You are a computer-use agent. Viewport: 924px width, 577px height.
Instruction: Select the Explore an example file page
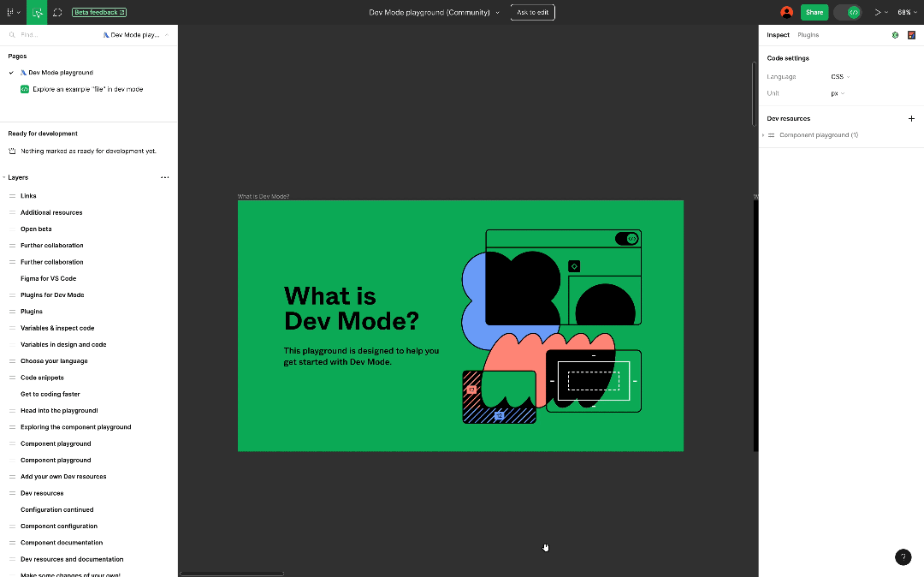click(88, 89)
